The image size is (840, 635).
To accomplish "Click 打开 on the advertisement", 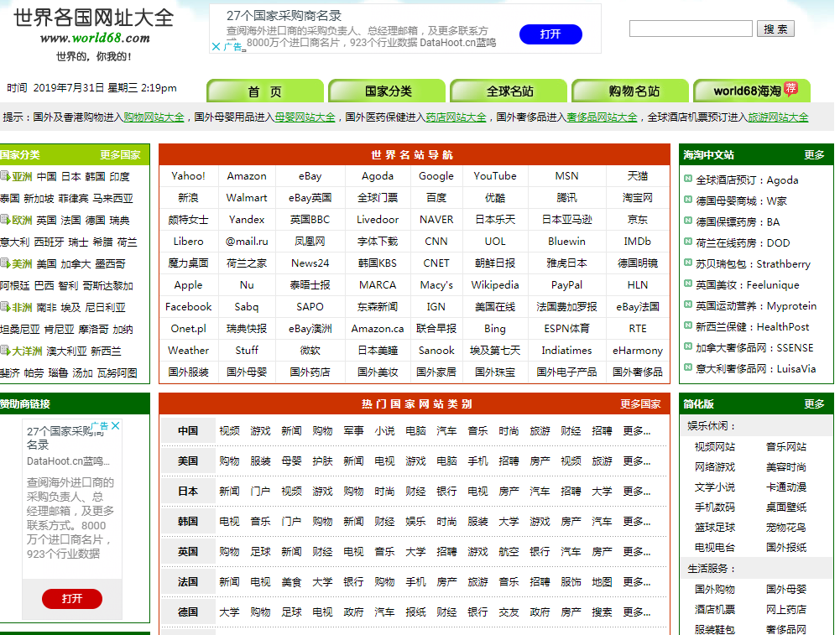I will [550, 34].
